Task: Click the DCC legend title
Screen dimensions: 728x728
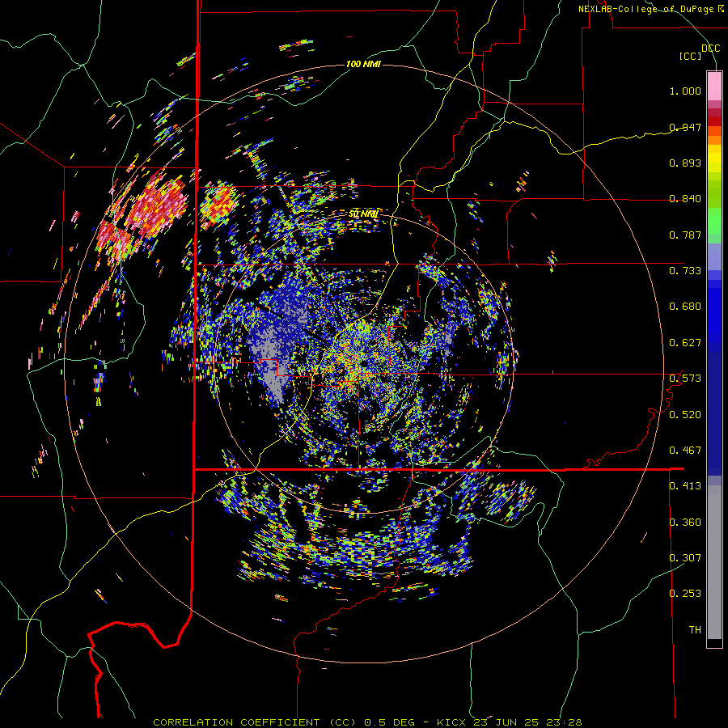Action: [x=710, y=49]
